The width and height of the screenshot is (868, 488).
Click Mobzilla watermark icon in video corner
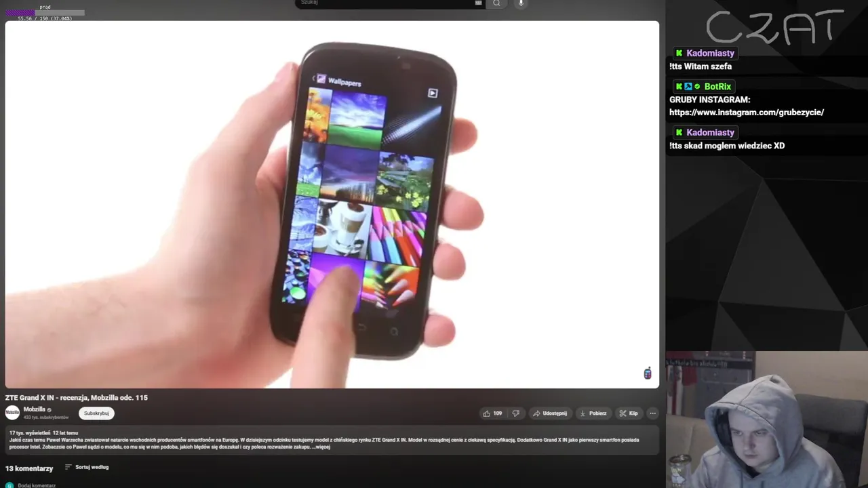tap(648, 373)
